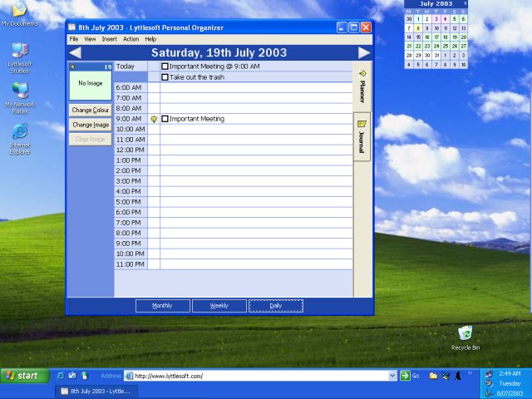Click the green day 19 in mini calendar
Screen dimensions: 532x399
coord(455,37)
